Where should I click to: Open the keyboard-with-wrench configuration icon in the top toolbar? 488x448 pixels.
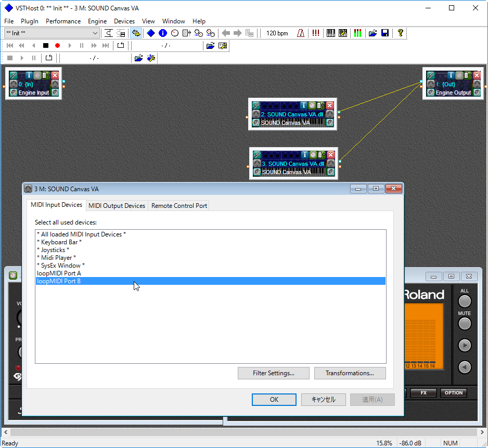[343, 33]
